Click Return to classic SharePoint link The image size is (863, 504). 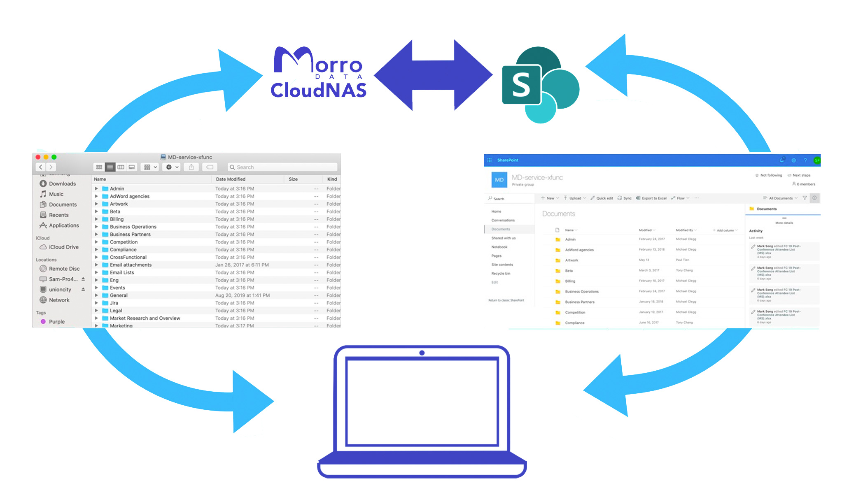506,300
